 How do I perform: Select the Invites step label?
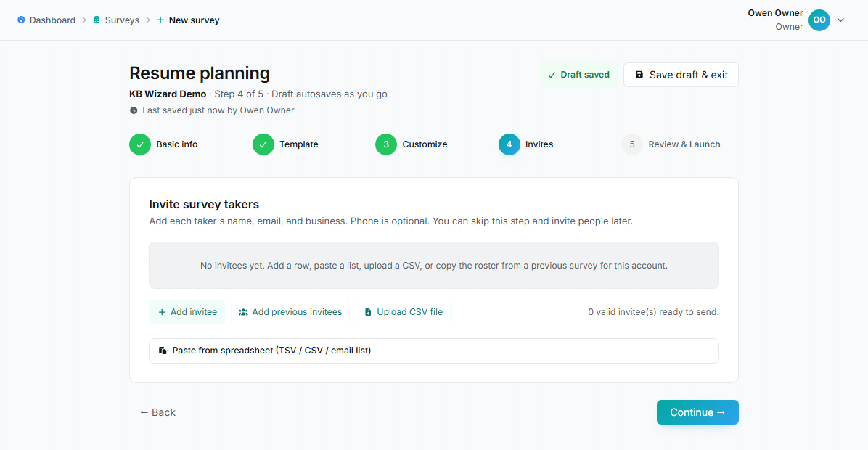click(x=539, y=144)
